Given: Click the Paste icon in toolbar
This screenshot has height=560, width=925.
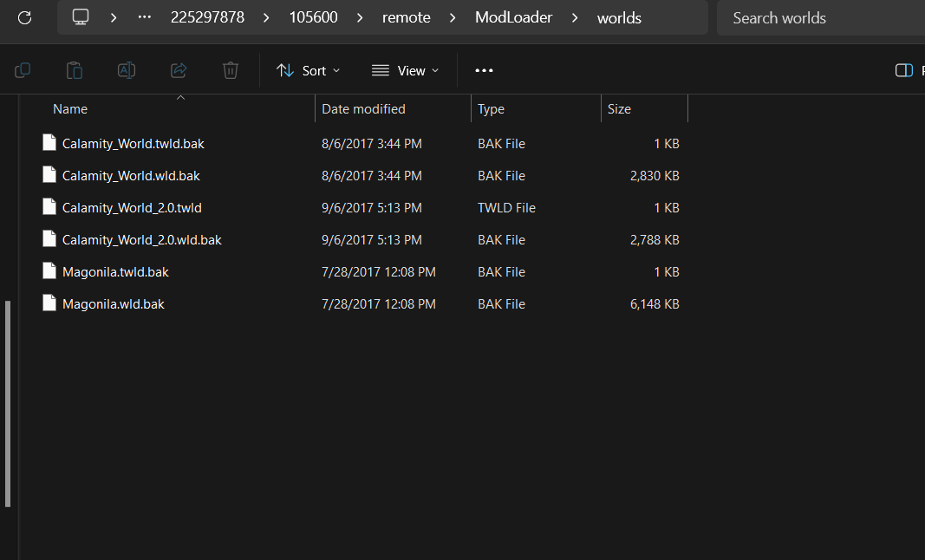Looking at the screenshot, I should click(x=75, y=70).
